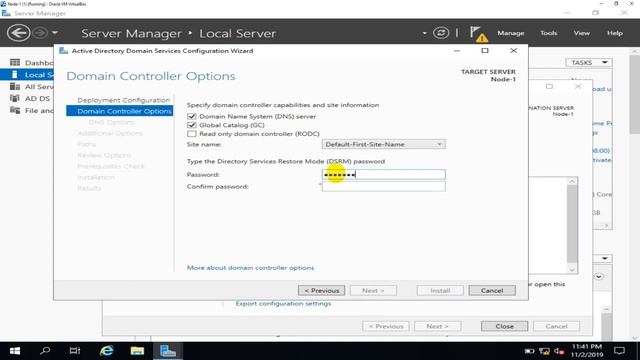Click the AD DS icon
This screenshot has width=640, height=360.
(x=15, y=98)
